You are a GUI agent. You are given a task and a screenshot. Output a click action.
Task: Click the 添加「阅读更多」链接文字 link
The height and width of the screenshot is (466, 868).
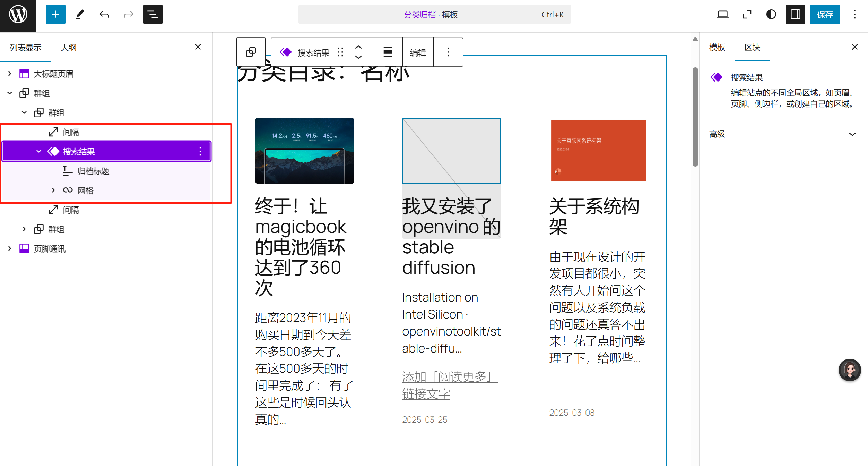click(x=450, y=385)
